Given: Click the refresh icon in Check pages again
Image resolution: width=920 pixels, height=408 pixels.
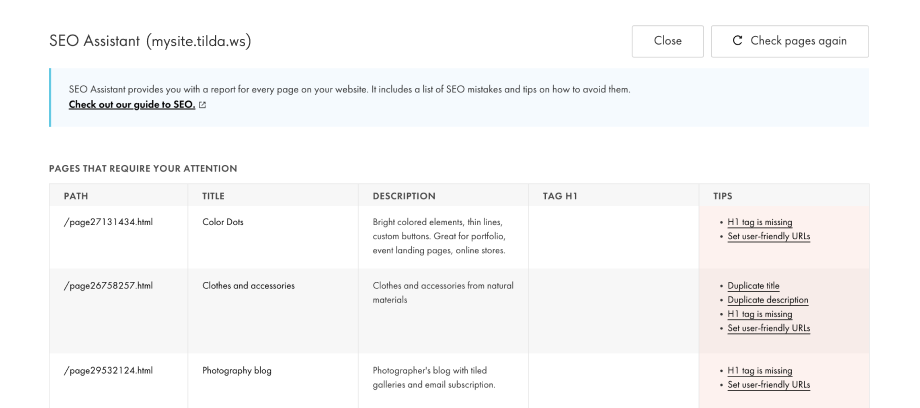Looking at the screenshot, I should [x=737, y=41].
